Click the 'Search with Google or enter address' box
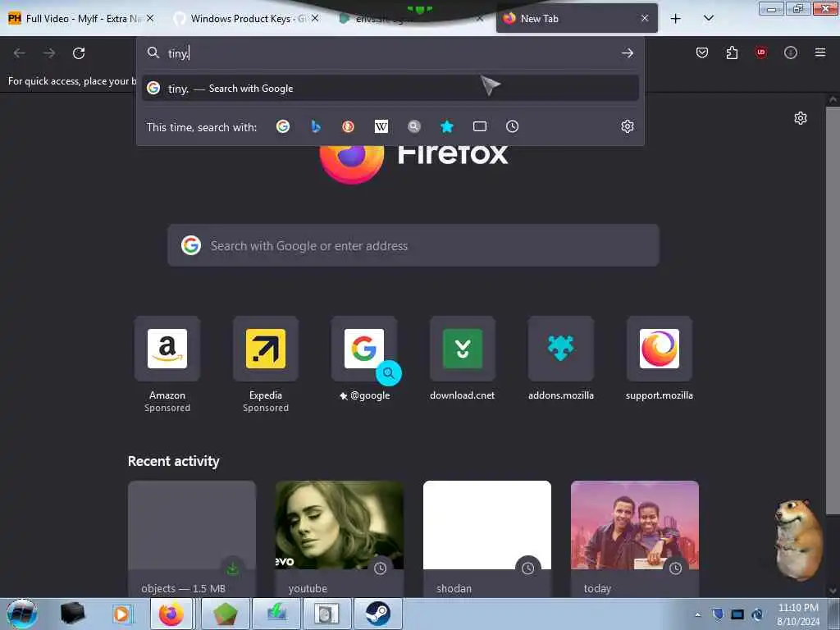The image size is (840, 630). pos(413,245)
